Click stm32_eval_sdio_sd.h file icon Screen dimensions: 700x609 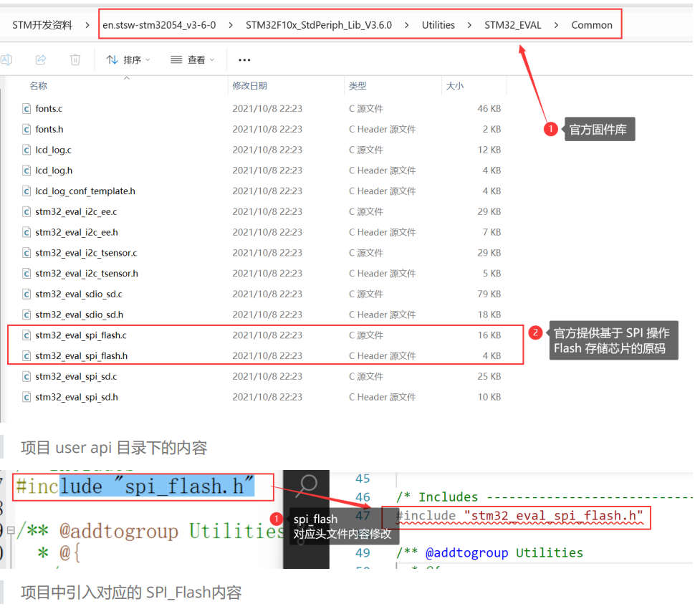[27, 315]
